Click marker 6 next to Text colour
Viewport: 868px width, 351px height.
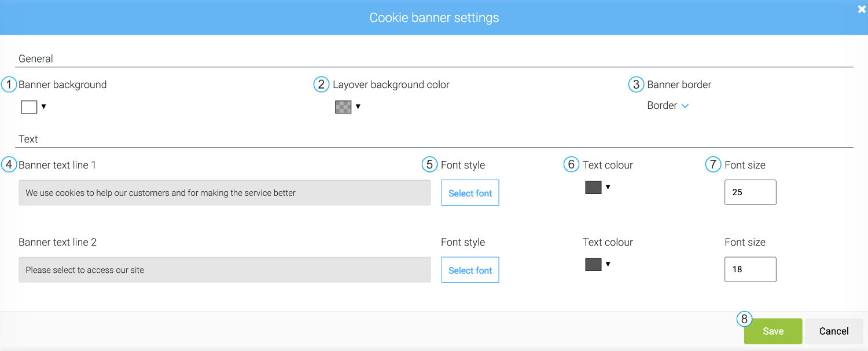[571, 164]
